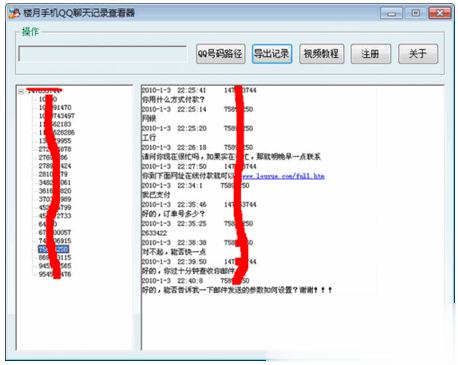Select tree contact ending in 628286

[56, 132]
